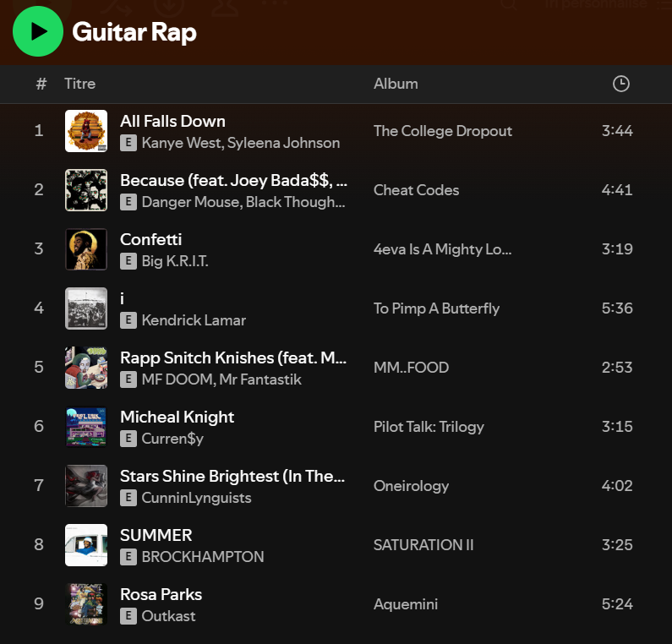
Task: Select the Rosa Parks track title
Action: coord(161,594)
